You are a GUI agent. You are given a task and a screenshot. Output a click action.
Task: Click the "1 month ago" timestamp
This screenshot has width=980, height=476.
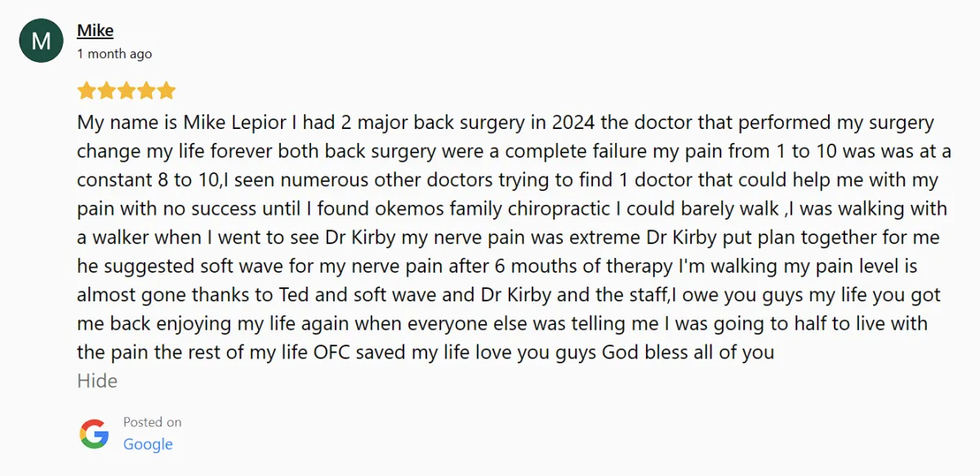pyautogui.click(x=114, y=54)
